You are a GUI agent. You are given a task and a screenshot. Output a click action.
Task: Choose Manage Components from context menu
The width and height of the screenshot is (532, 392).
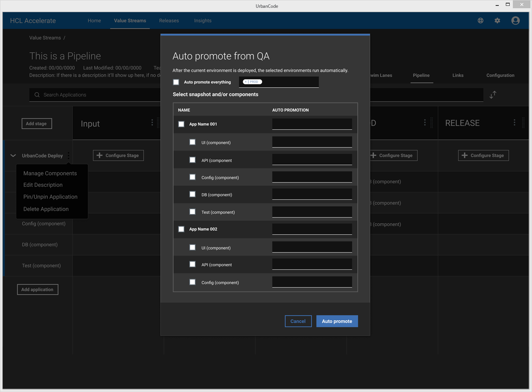[x=50, y=173]
